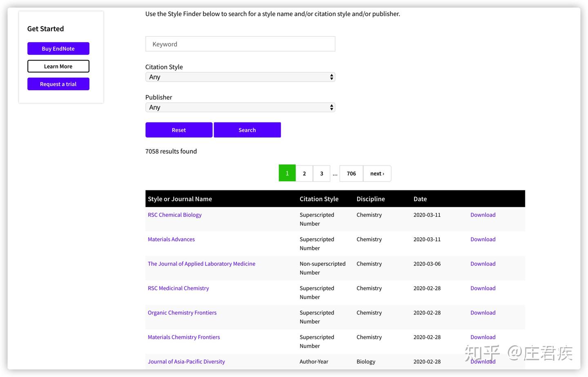The height and width of the screenshot is (377, 588).
Task: Click the Buy EndNote button
Action: 58,49
